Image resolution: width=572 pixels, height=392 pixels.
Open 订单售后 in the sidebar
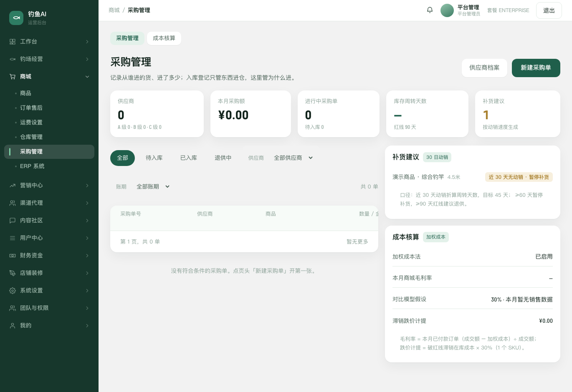tap(49, 108)
